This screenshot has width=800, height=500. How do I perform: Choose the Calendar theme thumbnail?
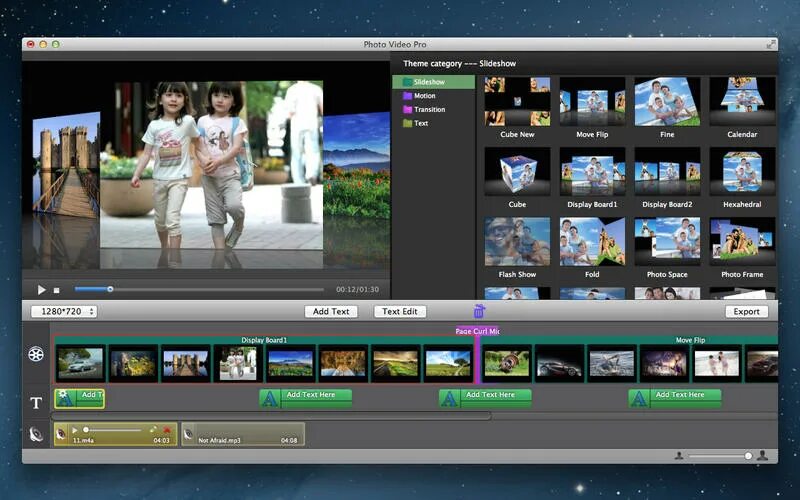point(742,102)
